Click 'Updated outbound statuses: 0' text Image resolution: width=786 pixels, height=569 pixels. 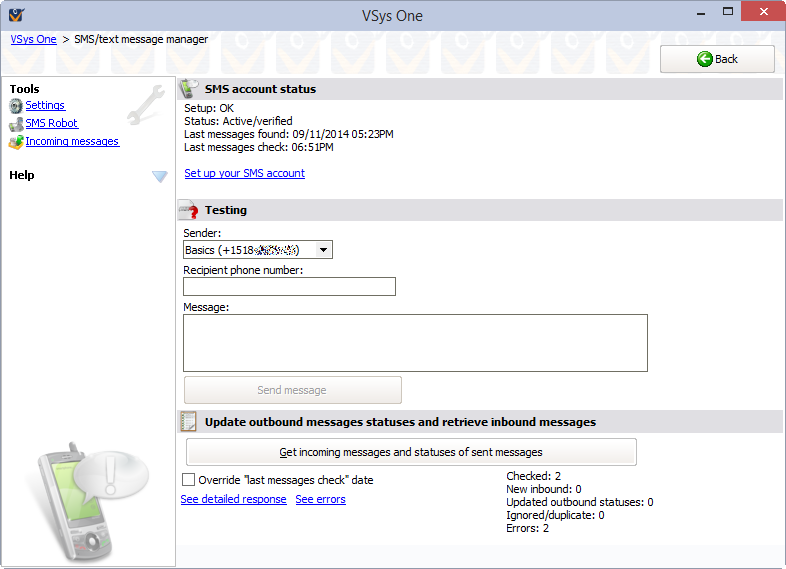(580, 502)
